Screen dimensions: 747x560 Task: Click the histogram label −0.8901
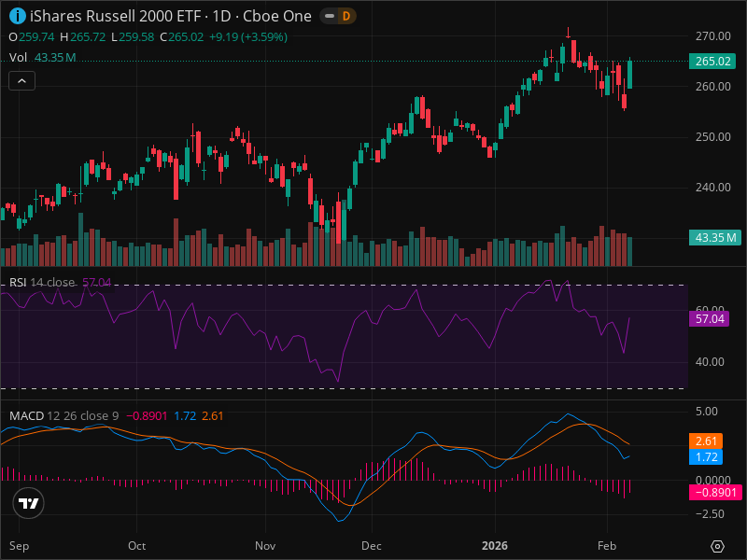coord(715,493)
